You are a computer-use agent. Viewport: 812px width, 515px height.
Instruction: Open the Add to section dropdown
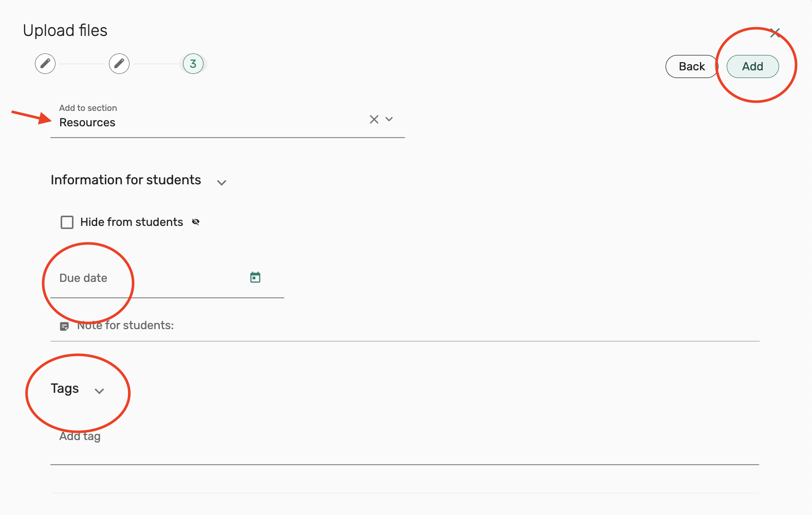click(x=390, y=120)
